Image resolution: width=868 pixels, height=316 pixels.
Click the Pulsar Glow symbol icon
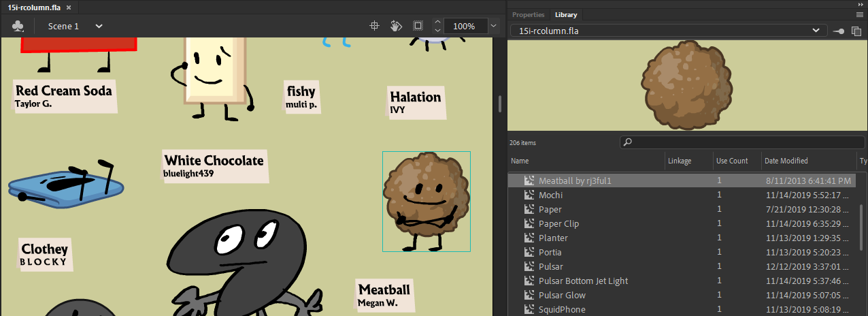pos(528,296)
